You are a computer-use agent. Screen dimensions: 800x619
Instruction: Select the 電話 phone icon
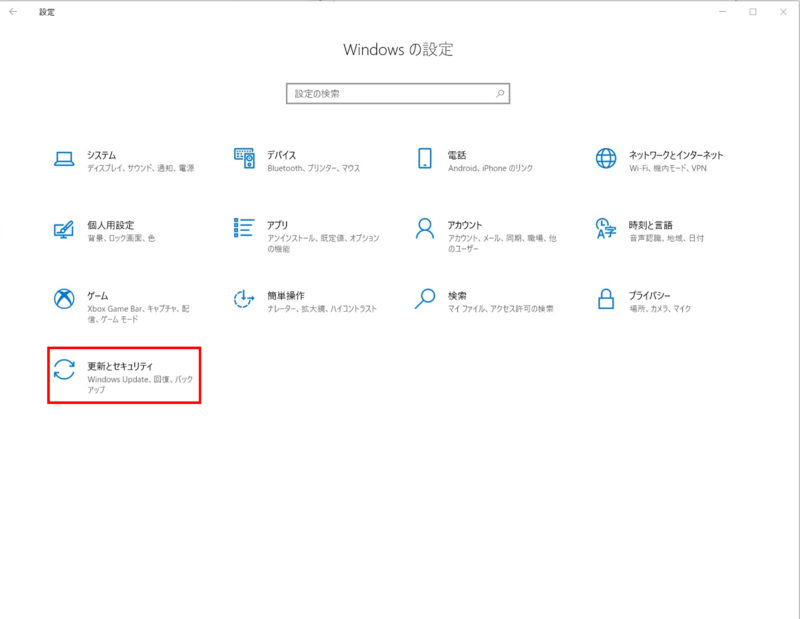(424, 158)
